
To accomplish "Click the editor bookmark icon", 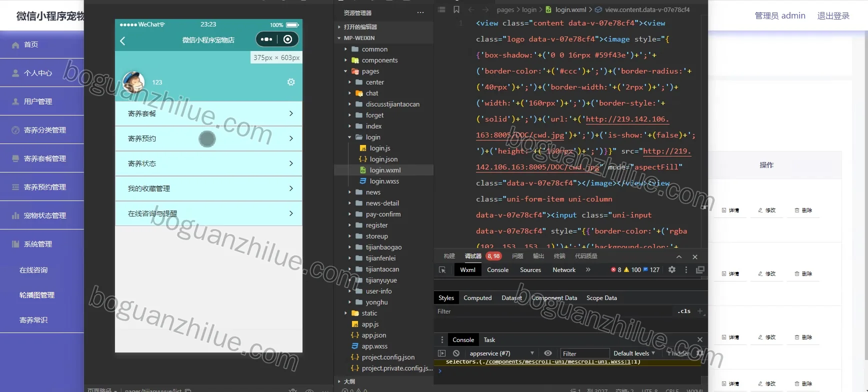I will point(456,9).
